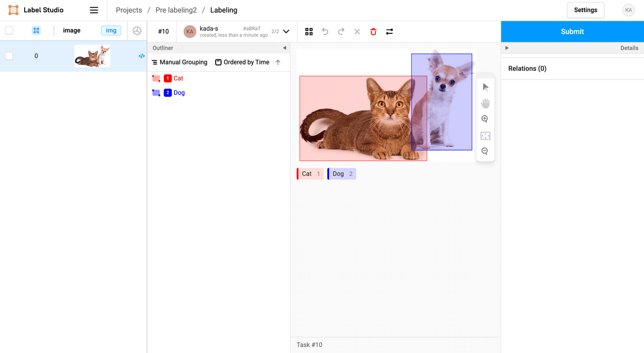Click the Relations (0) heading
The height and width of the screenshot is (353, 644).
(x=528, y=69)
